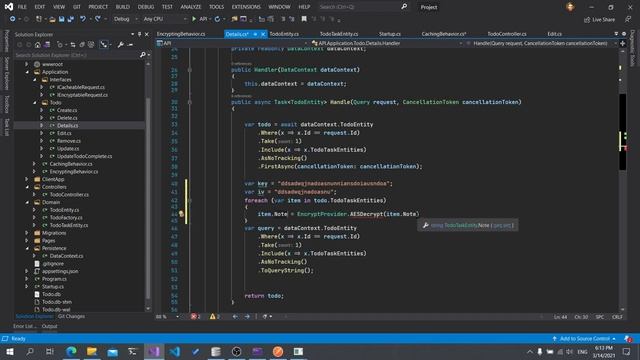Expand the Pages folder node

click(27, 240)
